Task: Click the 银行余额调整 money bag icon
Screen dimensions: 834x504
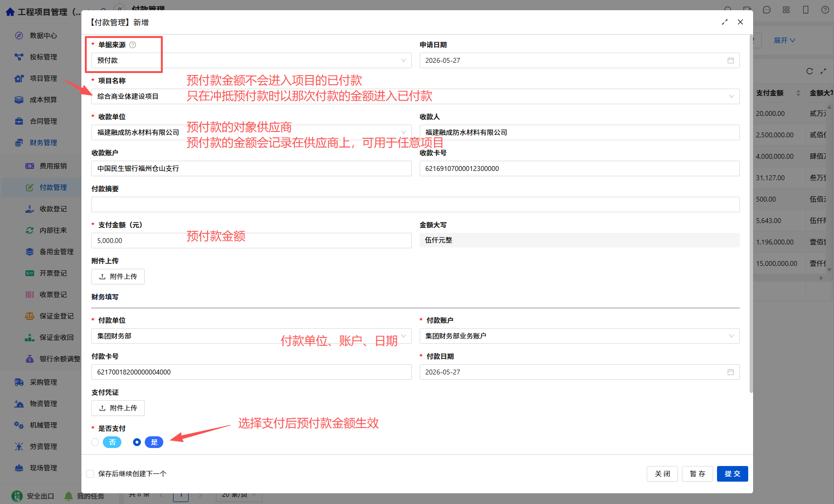Action: point(30,359)
